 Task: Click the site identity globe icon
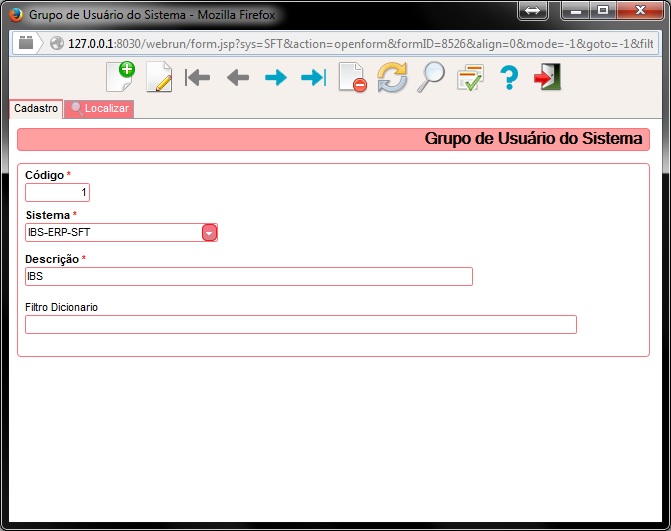click(56, 43)
